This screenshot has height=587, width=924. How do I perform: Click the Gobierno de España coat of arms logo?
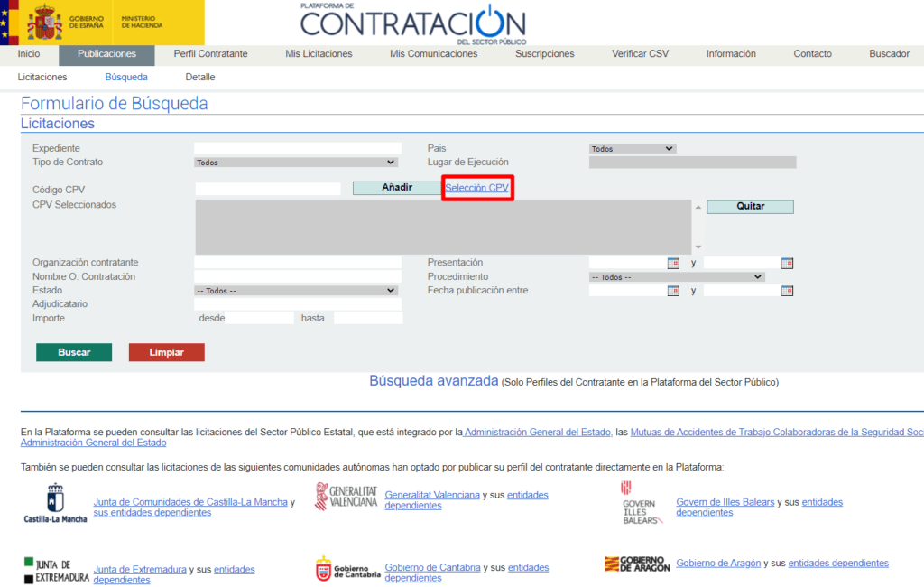[44, 23]
